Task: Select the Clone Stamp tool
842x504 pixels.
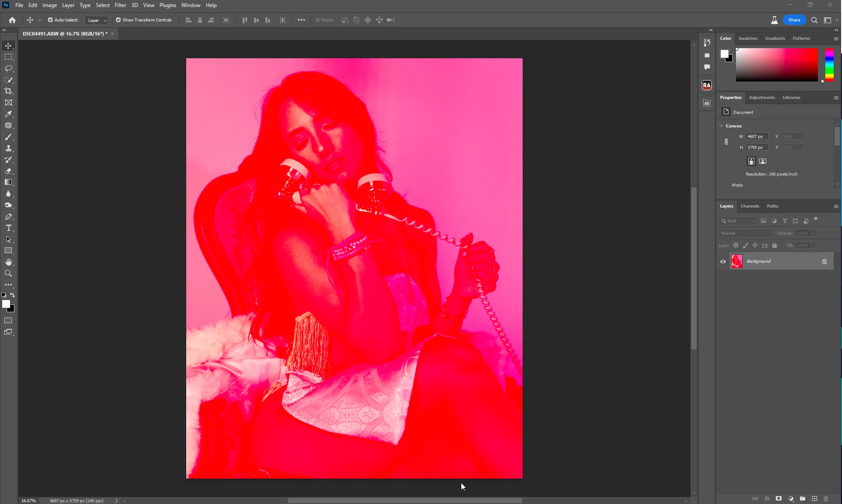Action: pos(8,148)
